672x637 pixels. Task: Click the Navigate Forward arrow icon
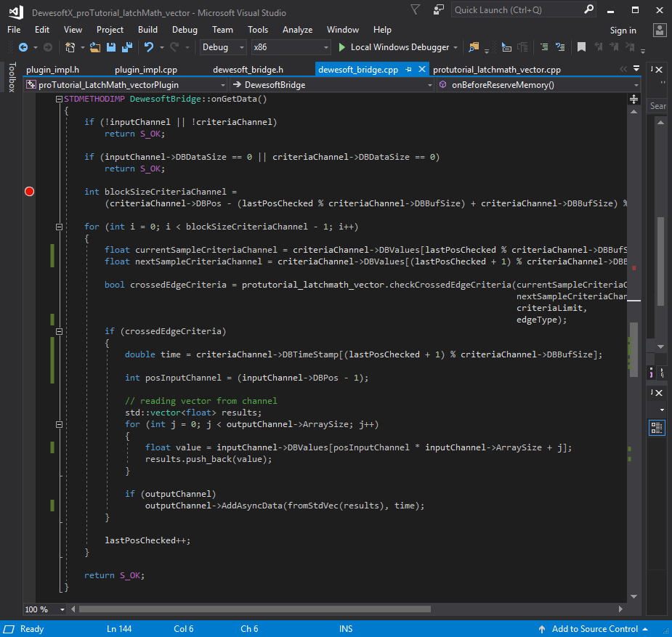[x=48, y=47]
